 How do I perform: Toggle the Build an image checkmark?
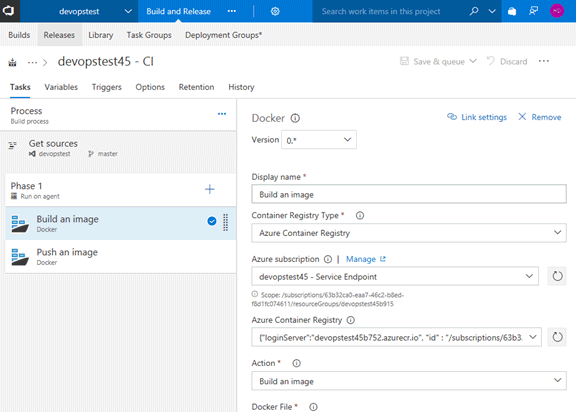pos(212,221)
